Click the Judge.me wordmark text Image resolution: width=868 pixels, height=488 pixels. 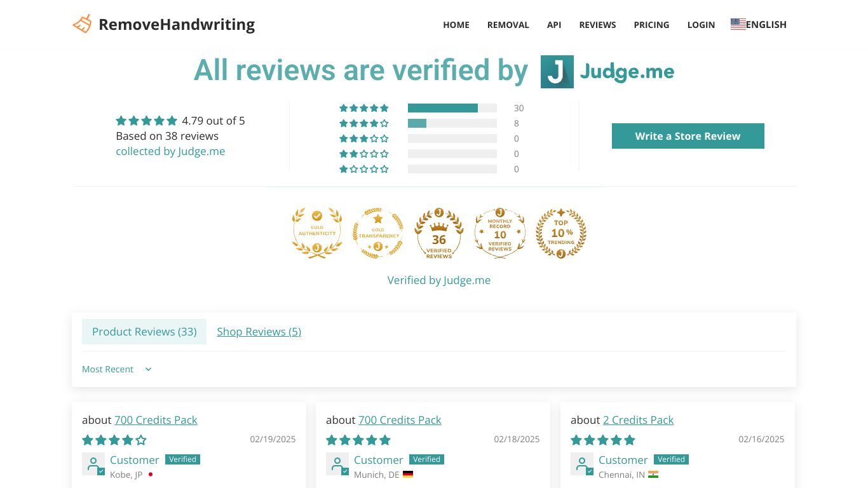(x=627, y=72)
